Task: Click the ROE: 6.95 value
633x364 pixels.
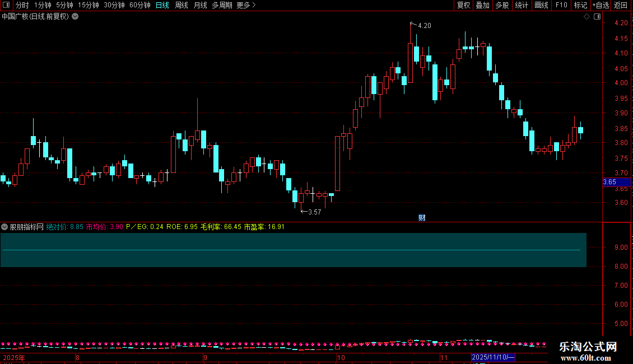Action: [182, 227]
